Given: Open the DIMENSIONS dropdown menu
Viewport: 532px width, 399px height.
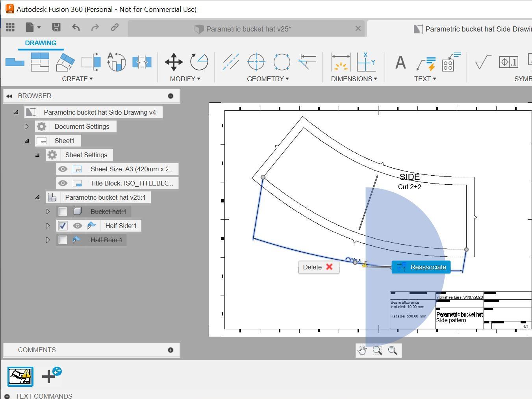Looking at the screenshot, I should pos(353,78).
